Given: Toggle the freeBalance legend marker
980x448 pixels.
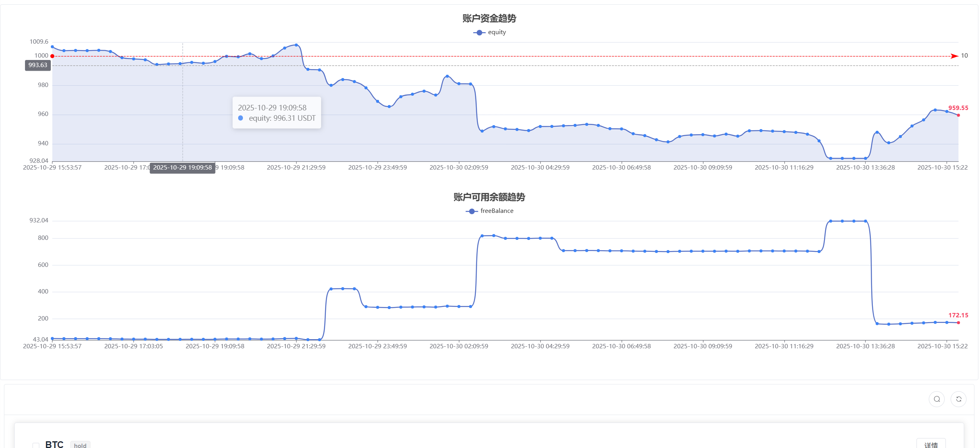Looking at the screenshot, I should click(x=472, y=211).
